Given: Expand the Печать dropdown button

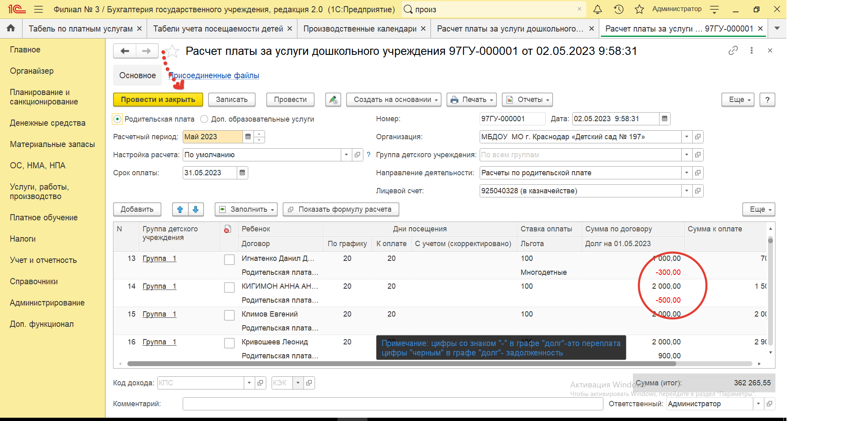Looking at the screenshot, I should (x=471, y=100).
